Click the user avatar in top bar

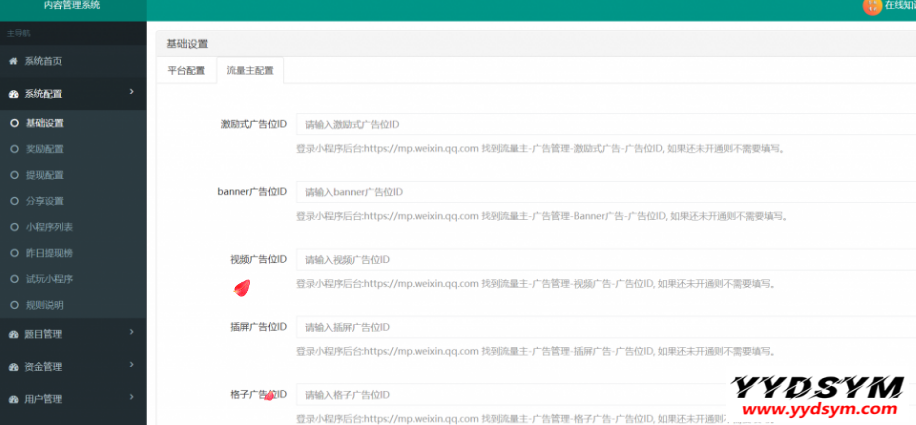point(873,6)
